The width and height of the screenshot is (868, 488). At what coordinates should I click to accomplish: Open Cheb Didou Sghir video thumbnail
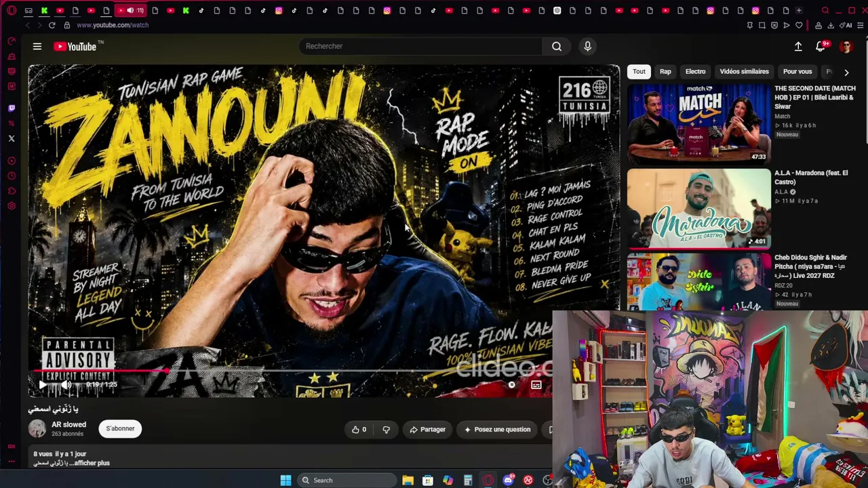coord(698,282)
